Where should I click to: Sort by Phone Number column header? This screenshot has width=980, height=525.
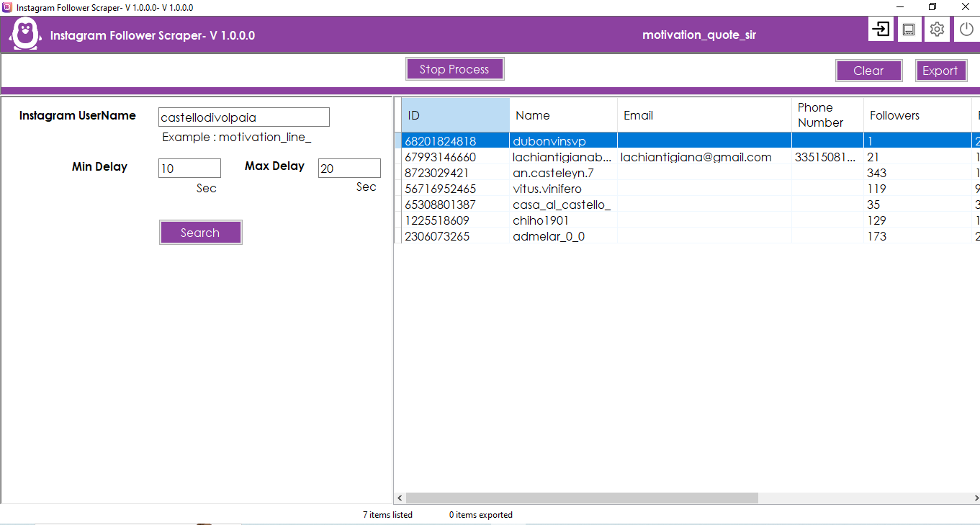[827, 115]
